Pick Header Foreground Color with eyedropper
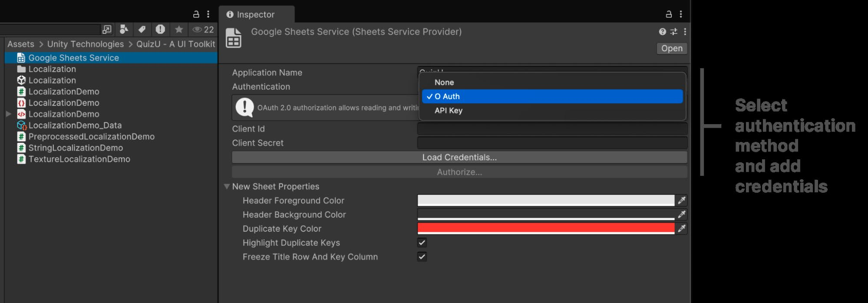The width and height of the screenshot is (868, 303). [682, 201]
